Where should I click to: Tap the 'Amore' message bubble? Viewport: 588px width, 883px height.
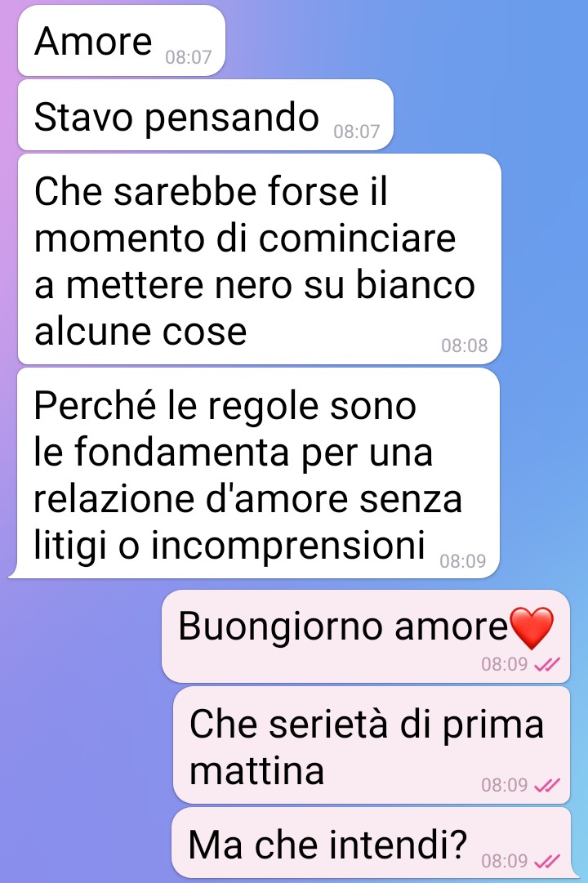coord(122,41)
